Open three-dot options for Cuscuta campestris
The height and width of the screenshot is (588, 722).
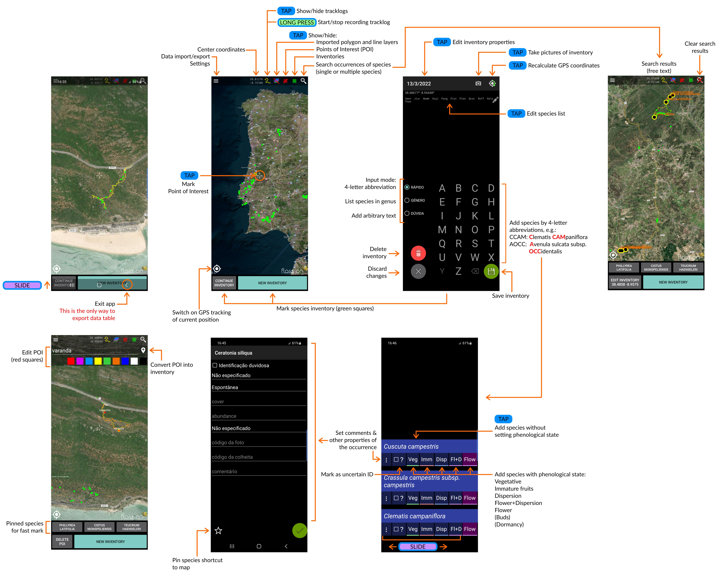[386, 460]
